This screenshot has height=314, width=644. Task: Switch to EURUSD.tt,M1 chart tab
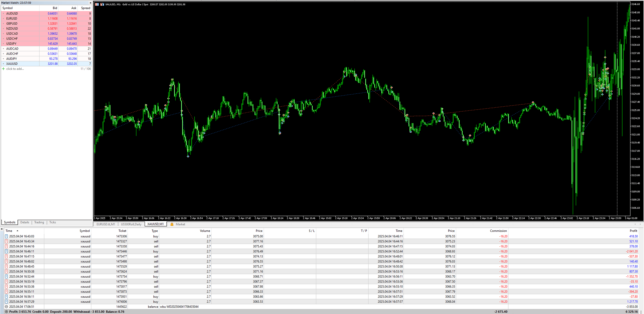(106, 224)
